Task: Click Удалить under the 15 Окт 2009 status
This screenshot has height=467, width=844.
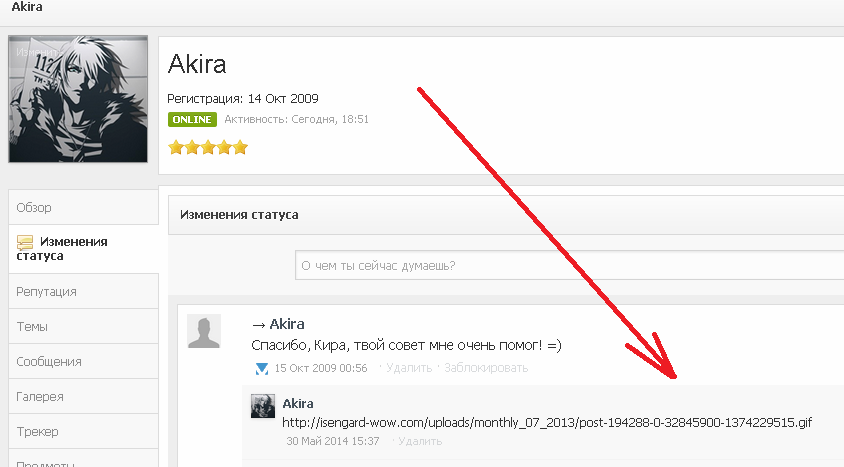Action: click(x=409, y=368)
